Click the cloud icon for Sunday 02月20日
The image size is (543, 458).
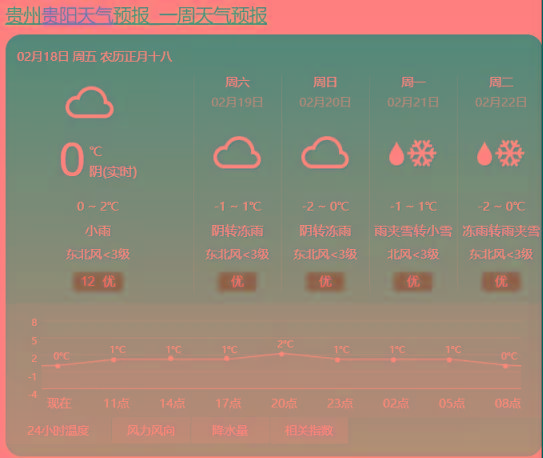tap(325, 153)
